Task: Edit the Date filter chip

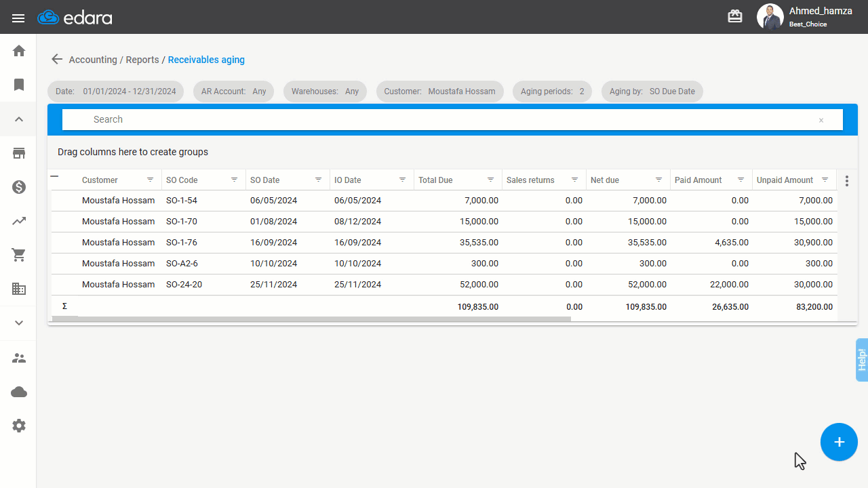Action: click(x=116, y=91)
